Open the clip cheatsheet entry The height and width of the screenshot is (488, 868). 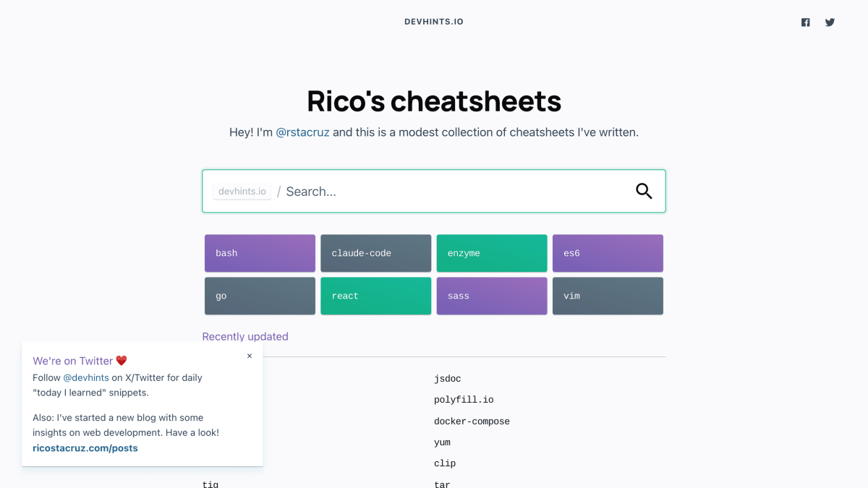445,463
